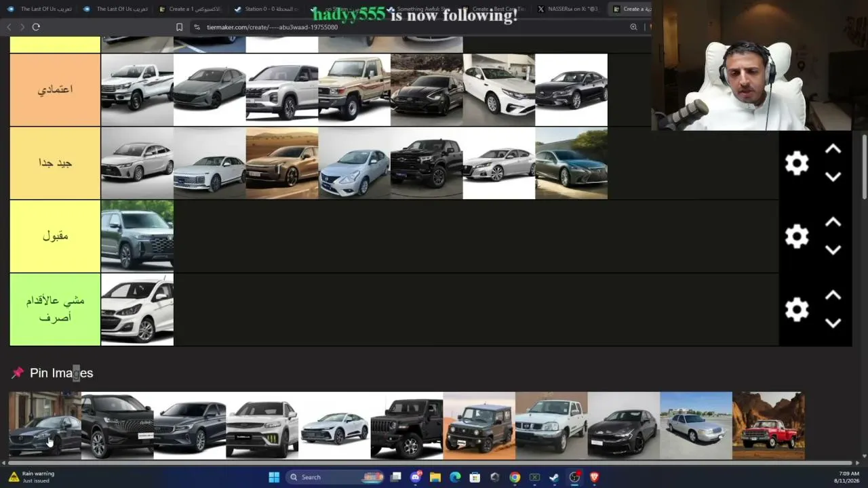Viewport: 868px width, 488px height.
Task: Open the Windows Start menu
Action: pos(274,477)
